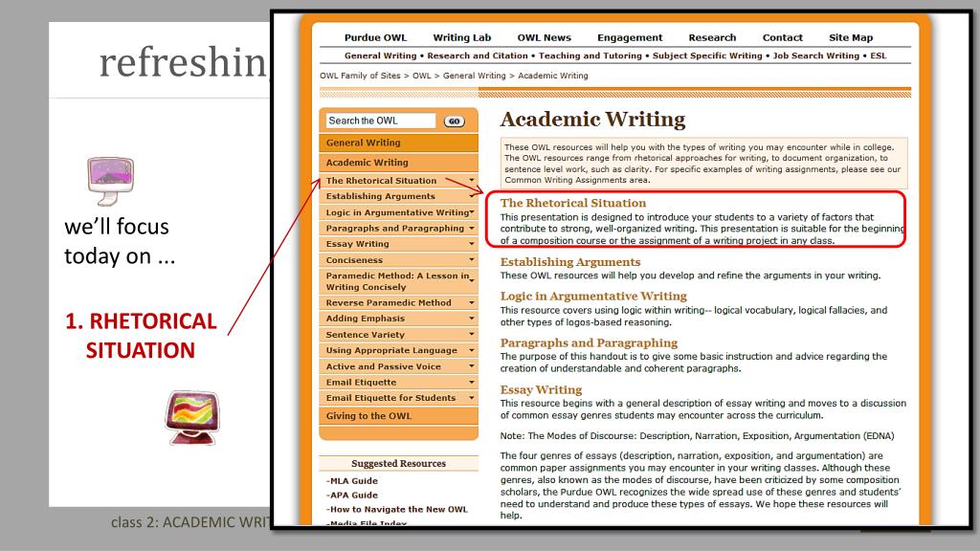Go to ESL section

879,55
